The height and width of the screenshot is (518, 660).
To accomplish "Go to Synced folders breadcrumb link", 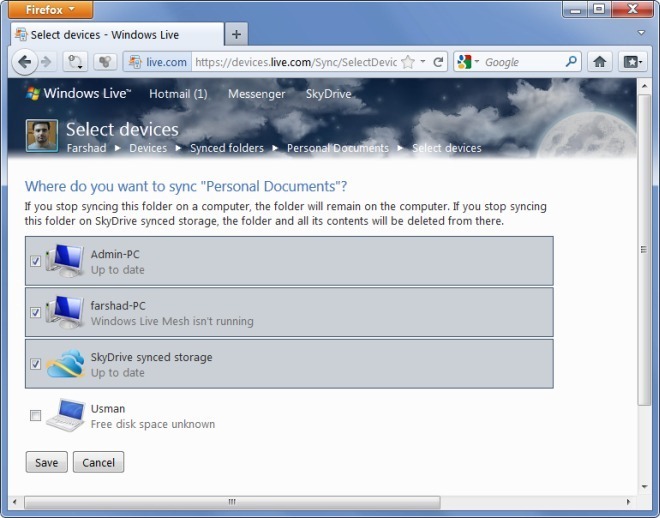I will [227, 148].
